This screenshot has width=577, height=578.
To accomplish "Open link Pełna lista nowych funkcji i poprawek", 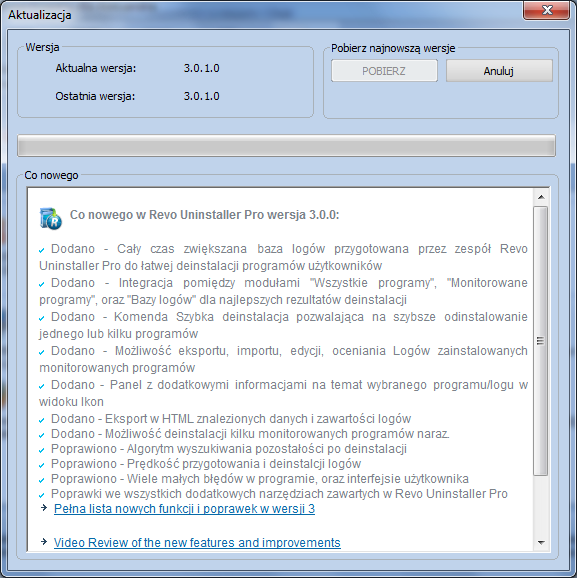I will (184, 509).
